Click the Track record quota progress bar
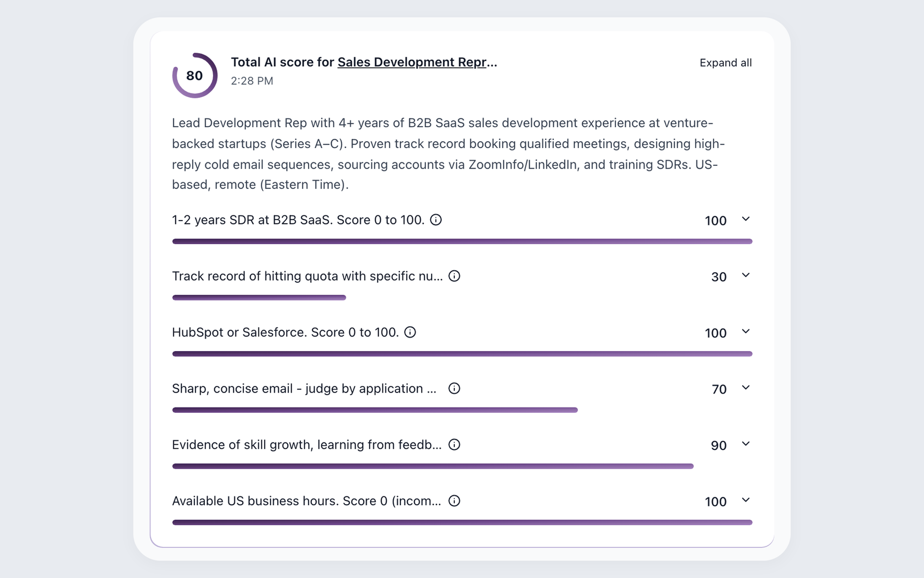The width and height of the screenshot is (924, 578). coord(259,298)
